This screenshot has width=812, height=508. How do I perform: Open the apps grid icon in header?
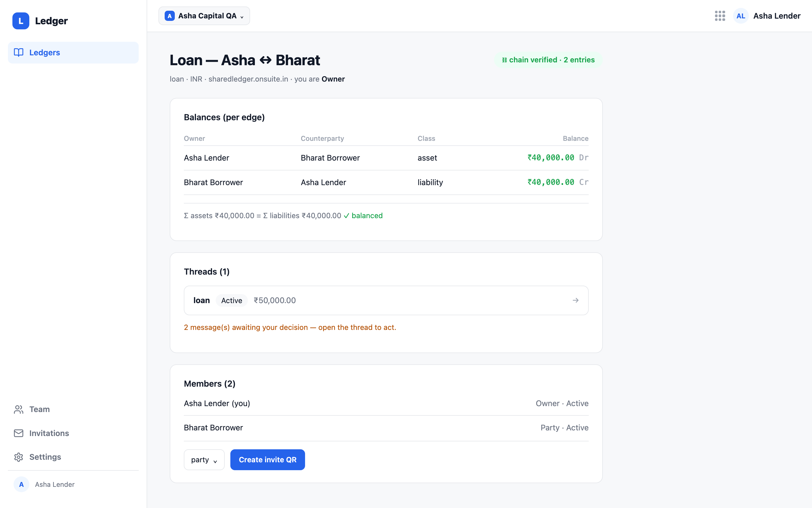(720, 16)
